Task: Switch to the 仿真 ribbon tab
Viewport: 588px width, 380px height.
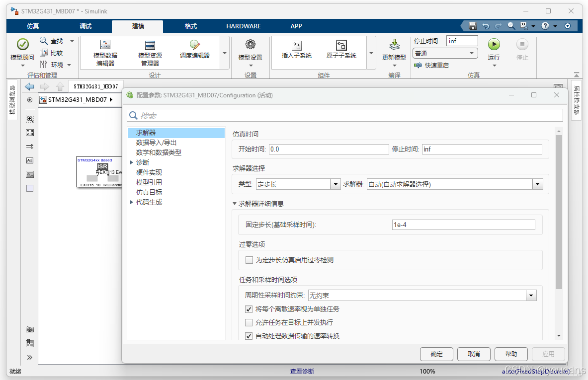Action: 33,26
